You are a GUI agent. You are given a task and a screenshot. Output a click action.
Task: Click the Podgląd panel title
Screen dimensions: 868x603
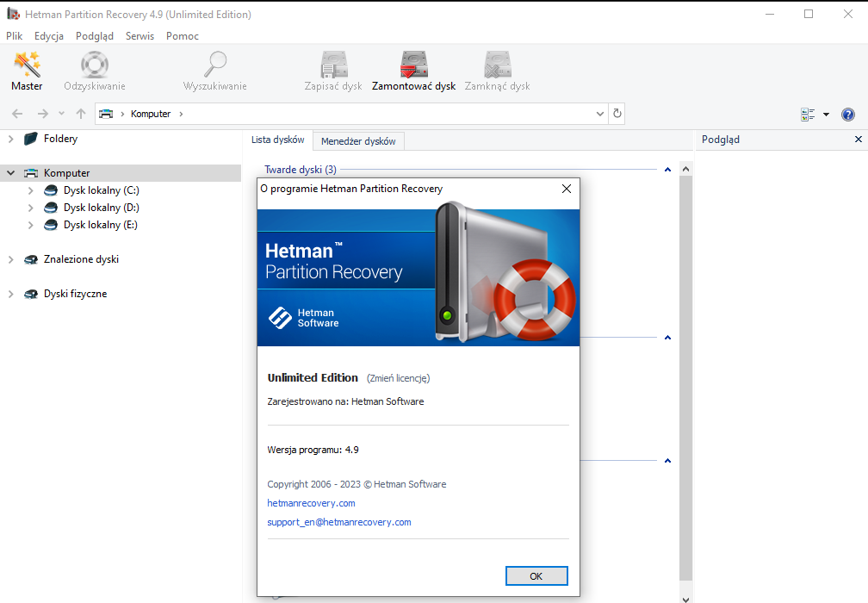click(x=720, y=140)
